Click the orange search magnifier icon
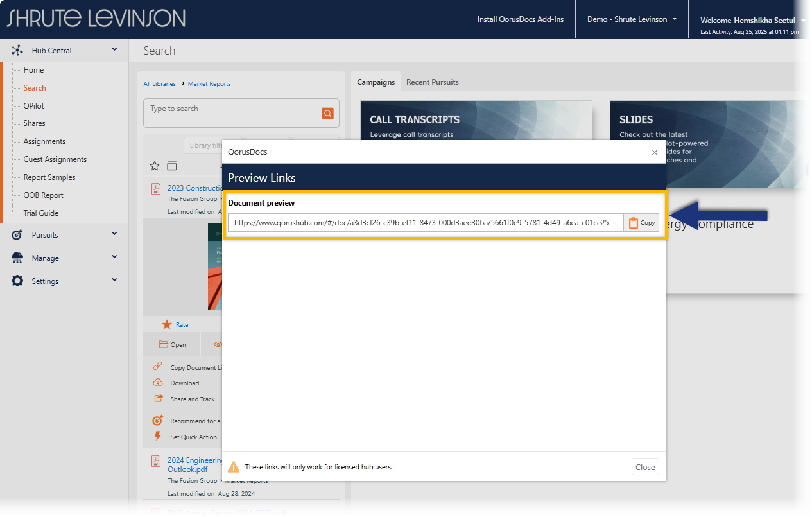This screenshot has height=517, width=812. (x=327, y=114)
